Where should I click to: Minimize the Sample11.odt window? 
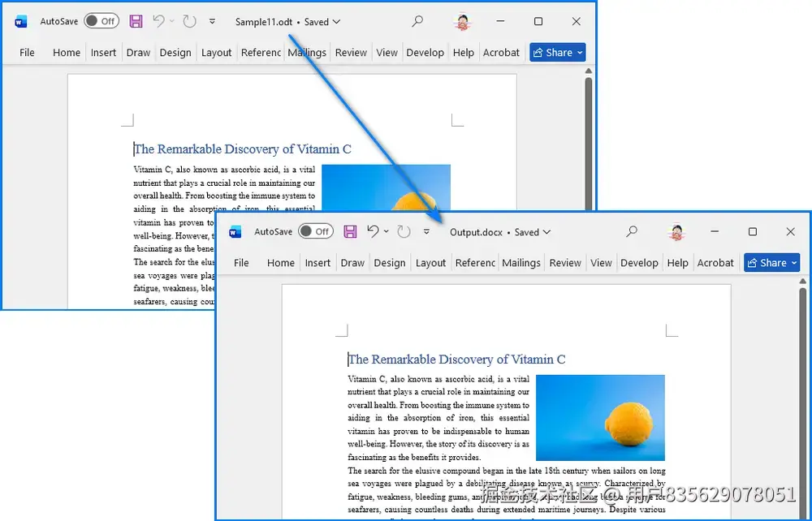pos(500,21)
